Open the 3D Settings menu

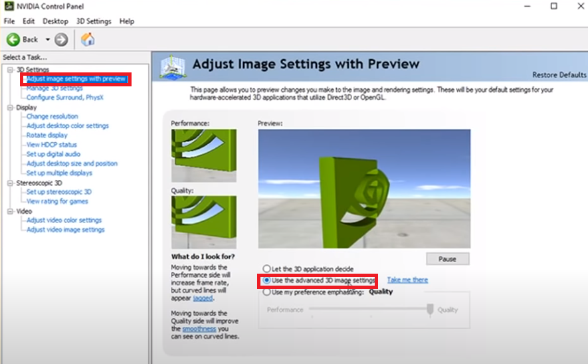click(x=94, y=21)
